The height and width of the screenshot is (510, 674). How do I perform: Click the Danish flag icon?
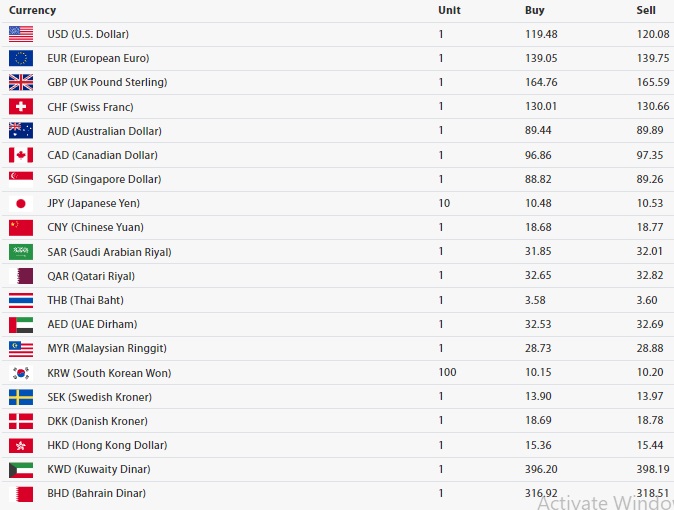pyautogui.click(x=21, y=421)
